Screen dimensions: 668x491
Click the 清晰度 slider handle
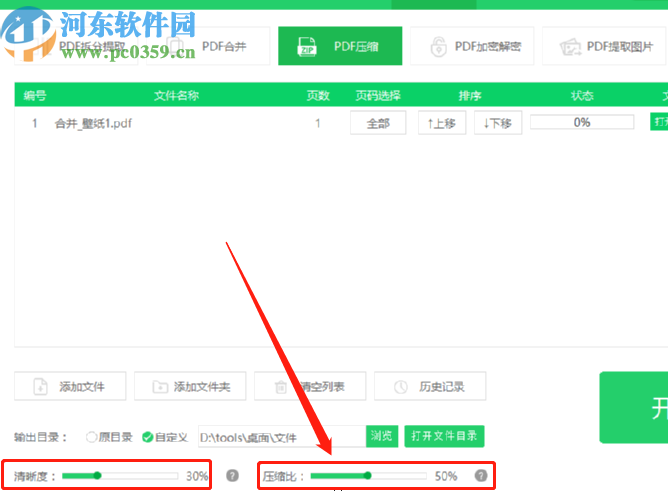[98, 475]
